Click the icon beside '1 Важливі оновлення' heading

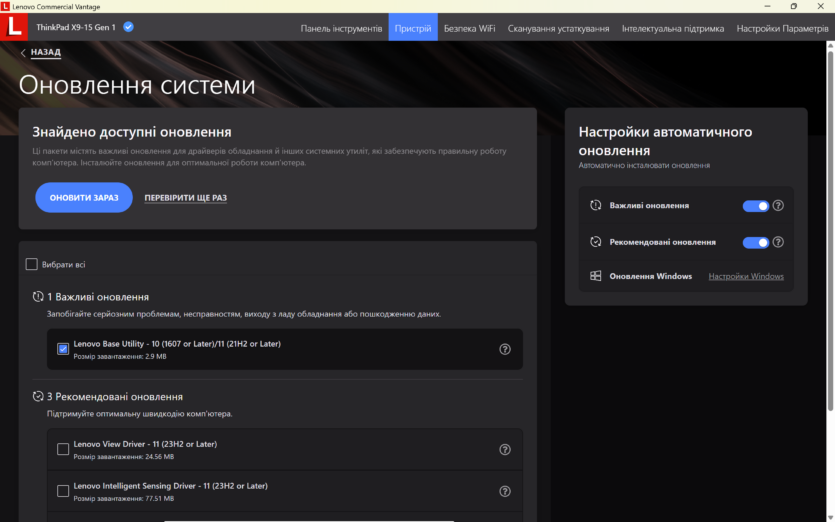[38, 297]
